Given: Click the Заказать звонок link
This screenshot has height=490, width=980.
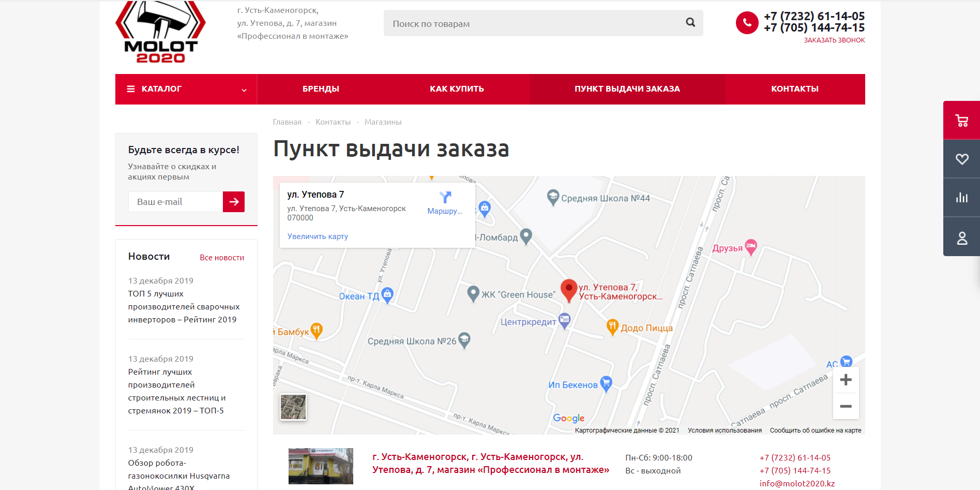Looking at the screenshot, I should tap(834, 40).
